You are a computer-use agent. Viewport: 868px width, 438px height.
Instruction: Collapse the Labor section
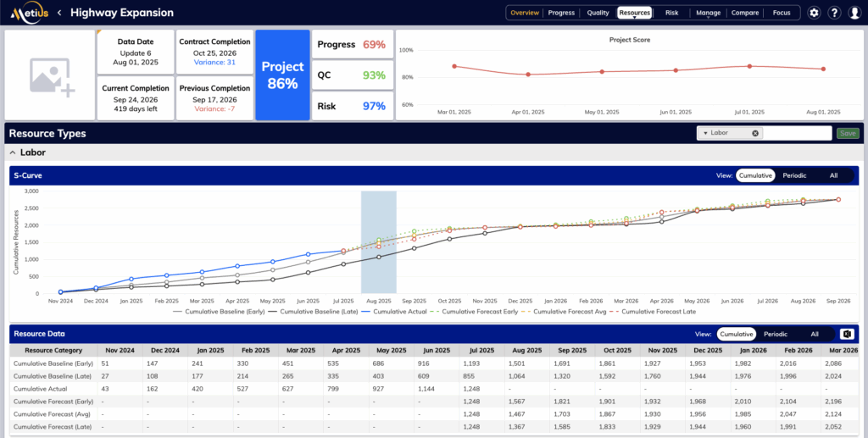pos(13,152)
